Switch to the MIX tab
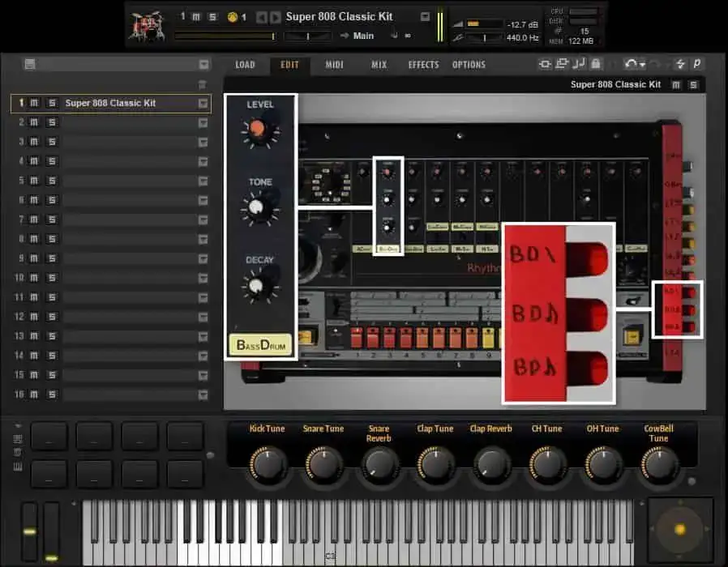This screenshot has width=728, height=567. pyautogui.click(x=379, y=65)
